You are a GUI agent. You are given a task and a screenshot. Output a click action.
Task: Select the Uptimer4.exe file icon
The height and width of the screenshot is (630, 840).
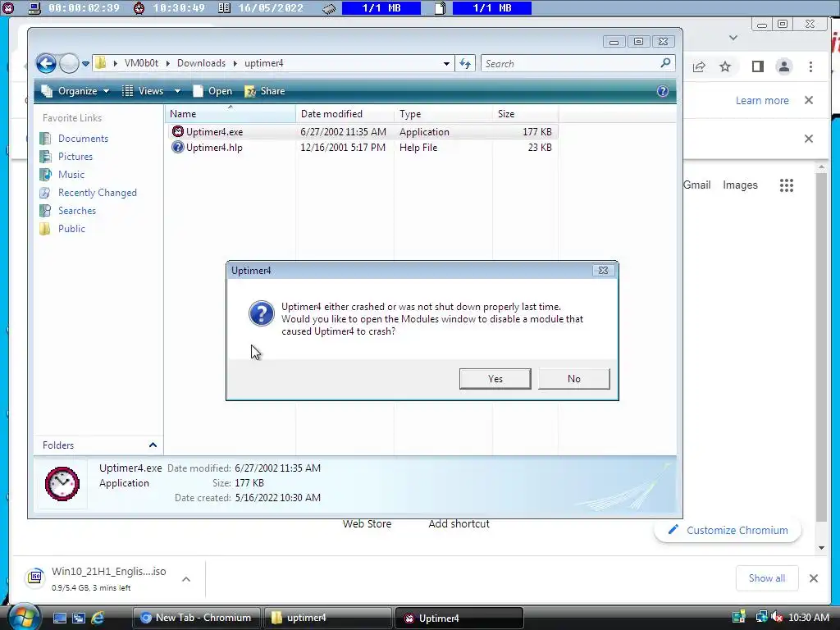pos(178,131)
